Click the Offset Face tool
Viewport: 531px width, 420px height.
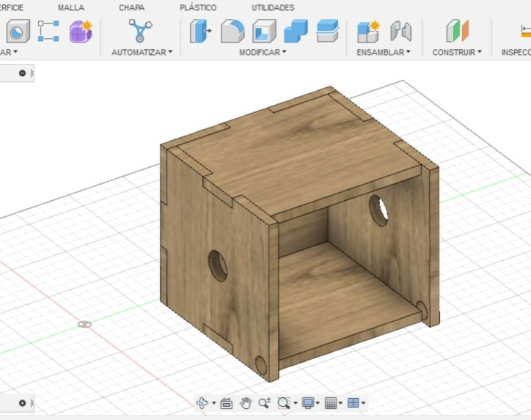[x=327, y=31]
